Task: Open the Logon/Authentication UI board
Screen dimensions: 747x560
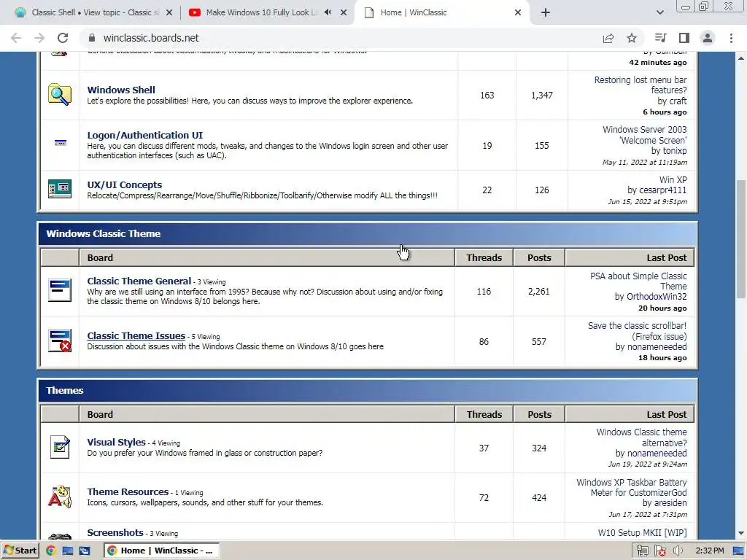Action: coord(145,135)
